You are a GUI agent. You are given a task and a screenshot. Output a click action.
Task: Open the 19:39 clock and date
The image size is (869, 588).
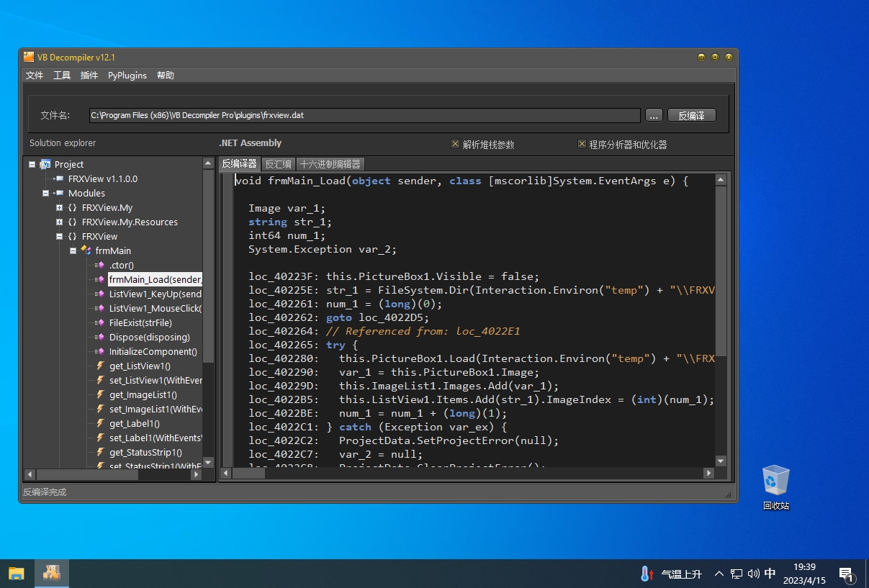(x=804, y=574)
